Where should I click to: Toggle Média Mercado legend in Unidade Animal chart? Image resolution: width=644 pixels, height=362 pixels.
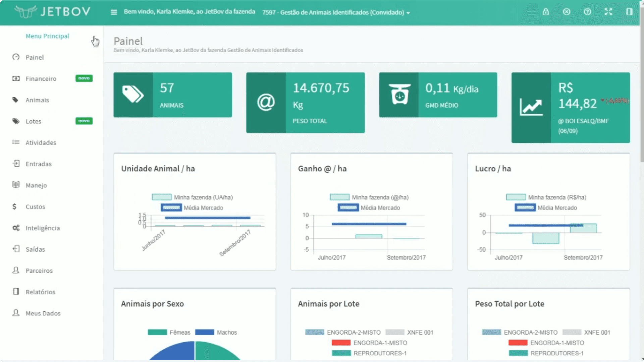click(192, 207)
